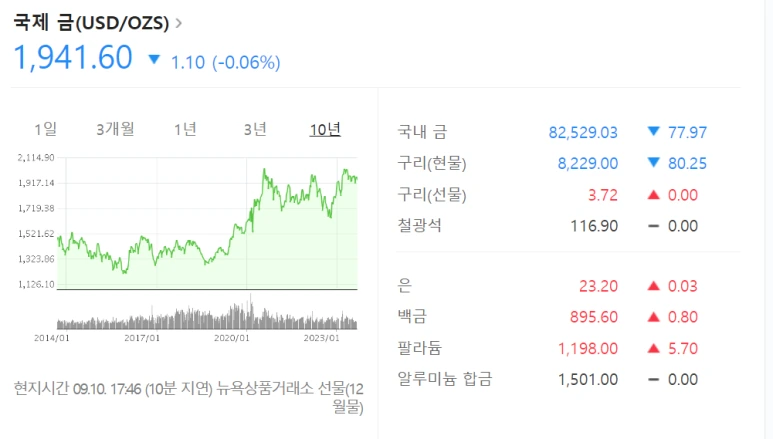Click the gold price line chart area
The width and height of the screenshot is (773, 439).
pyautogui.click(x=207, y=223)
